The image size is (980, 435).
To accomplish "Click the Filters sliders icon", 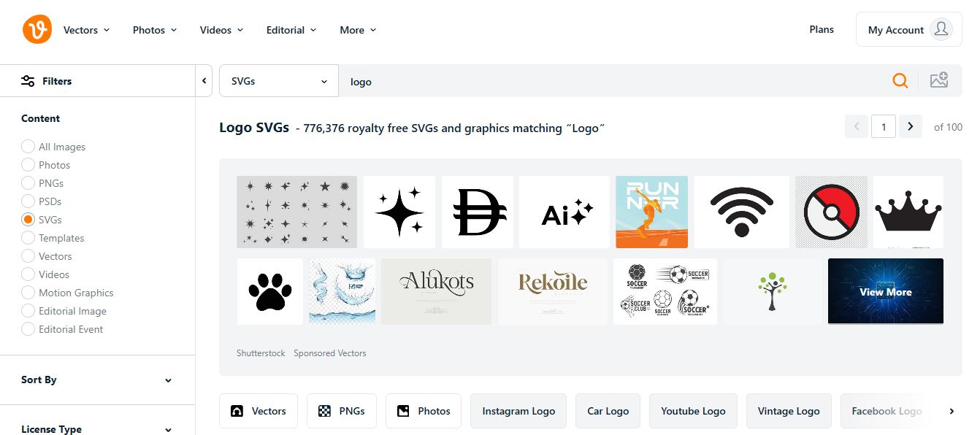I will pyautogui.click(x=28, y=81).
